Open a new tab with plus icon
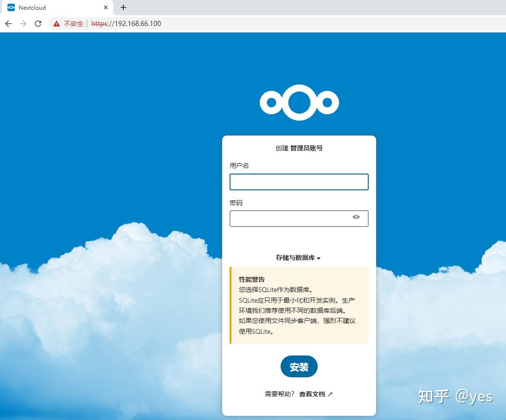The width and height of the screenshot is (506, 420). [123, 7]
